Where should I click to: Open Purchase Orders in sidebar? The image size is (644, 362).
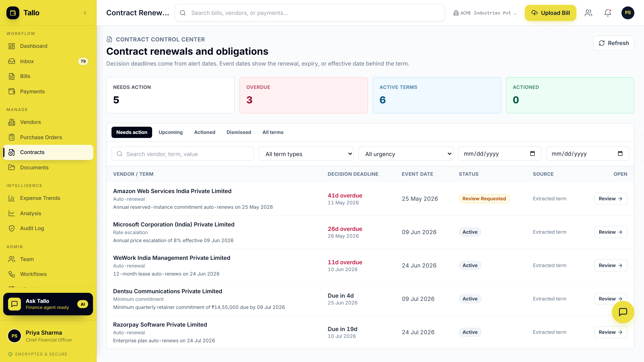click(48, 137)
